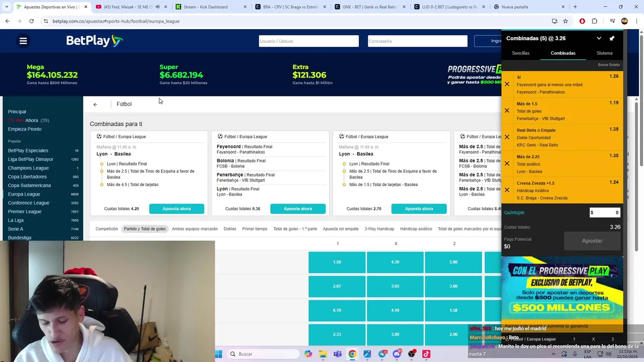The image size is (644, 362).
Task: Click the Apostar button
Action: pos(592,241)
